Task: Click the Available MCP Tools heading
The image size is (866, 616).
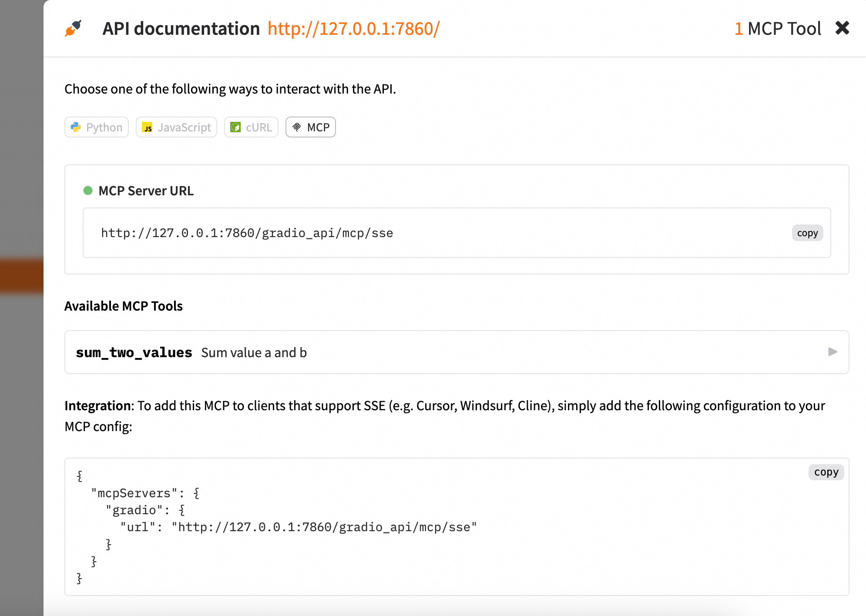Action: [124, 306]
